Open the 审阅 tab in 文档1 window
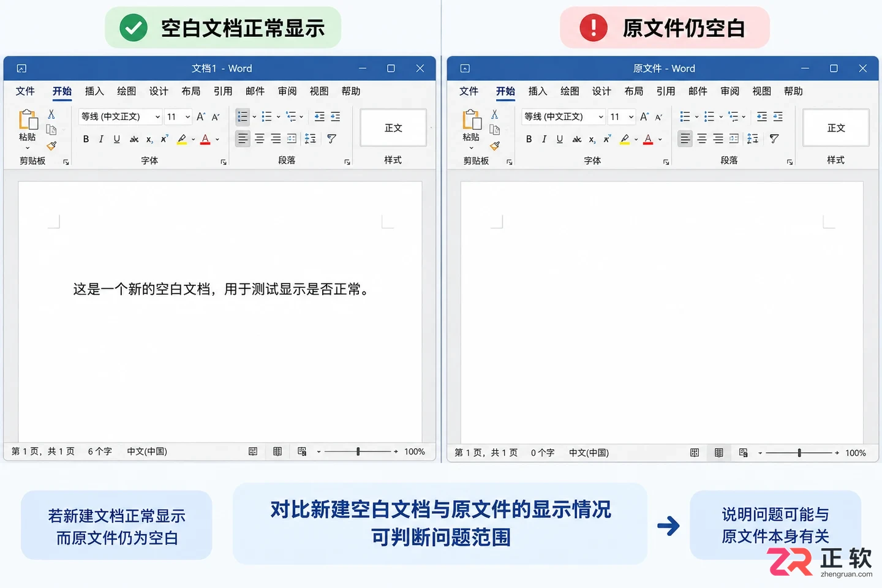Viewport: 882px width, 588px height. [287, 91]
